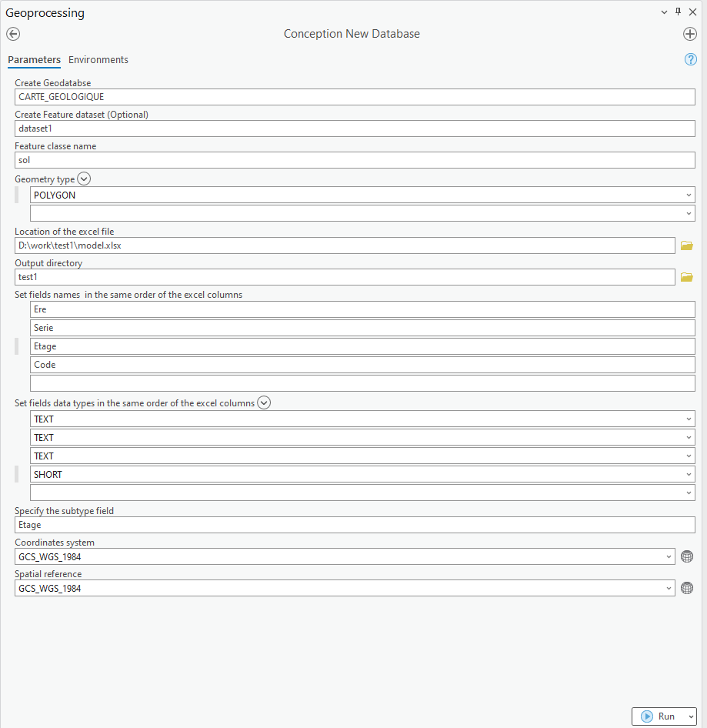The image size is (707, 728).
Task: Grab the SHORT row reorder handle
Action: coord(17,475)
